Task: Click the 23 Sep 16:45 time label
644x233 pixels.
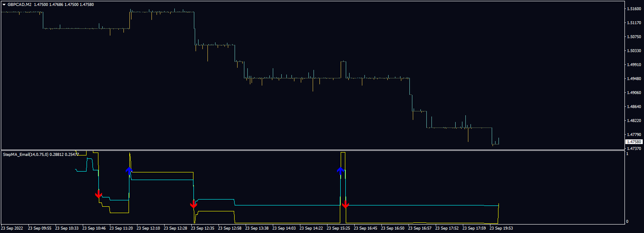Action: (x=365, y=228)
